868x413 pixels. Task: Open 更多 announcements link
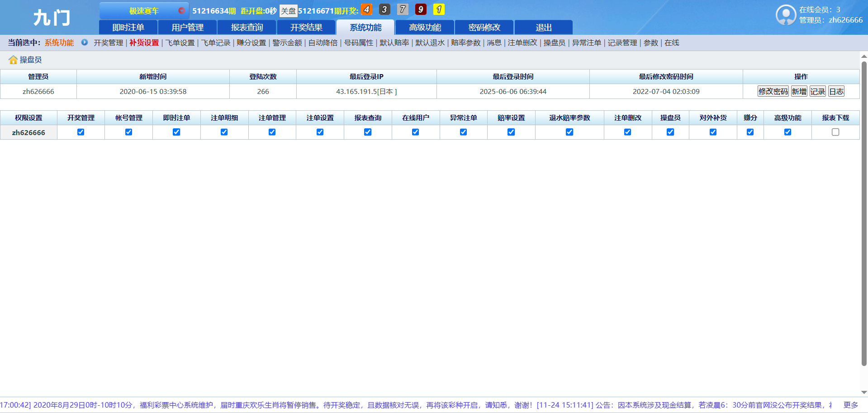tap(851, 405)
